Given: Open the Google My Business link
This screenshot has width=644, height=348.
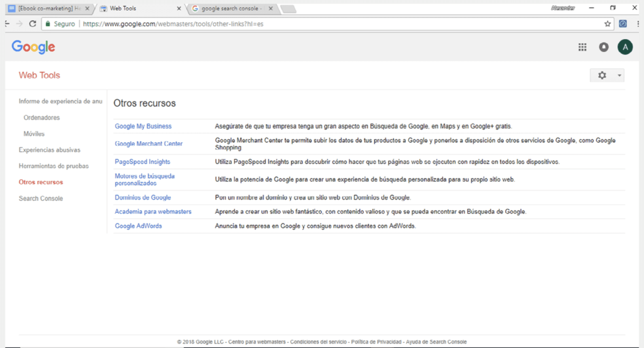Looking at the screenshot, I should point(143,126).
